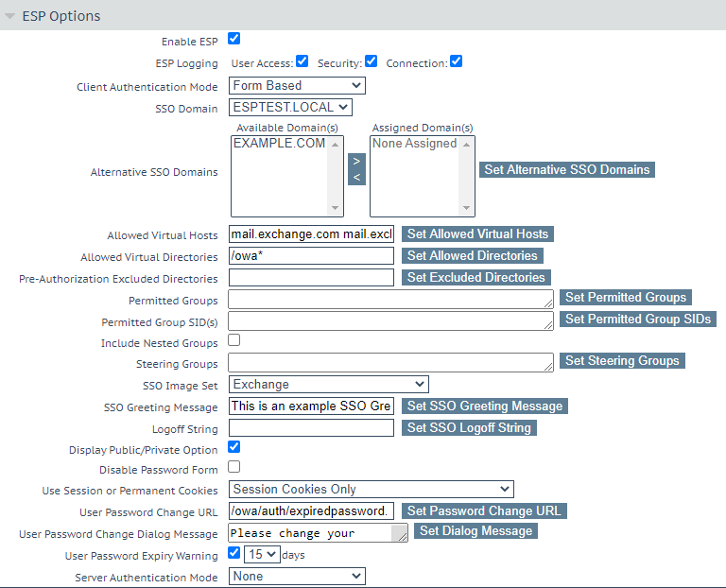
Task: Collapse the ESP Options section triangle
Action: click(x=9, y=16)
